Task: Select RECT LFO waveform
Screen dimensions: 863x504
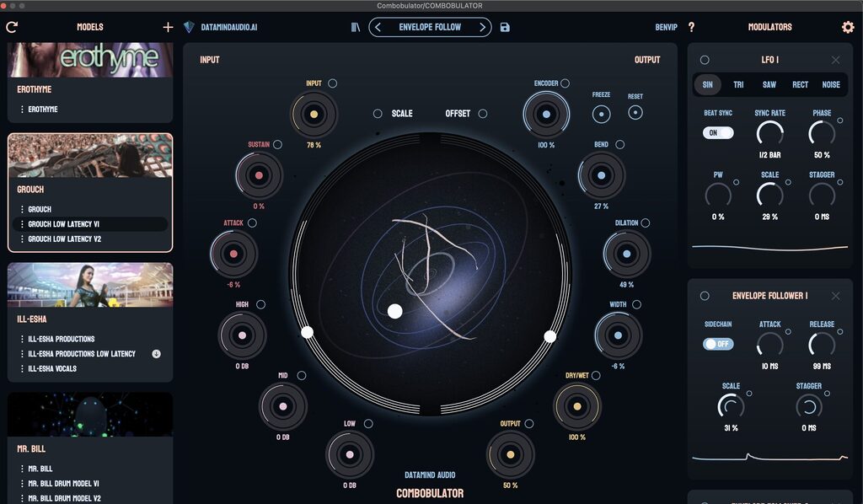Action: point(801,84)
